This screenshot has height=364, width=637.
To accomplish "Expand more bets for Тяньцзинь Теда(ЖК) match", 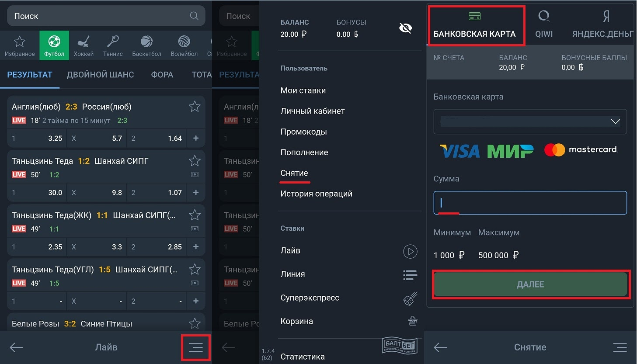I will [196, 247].
